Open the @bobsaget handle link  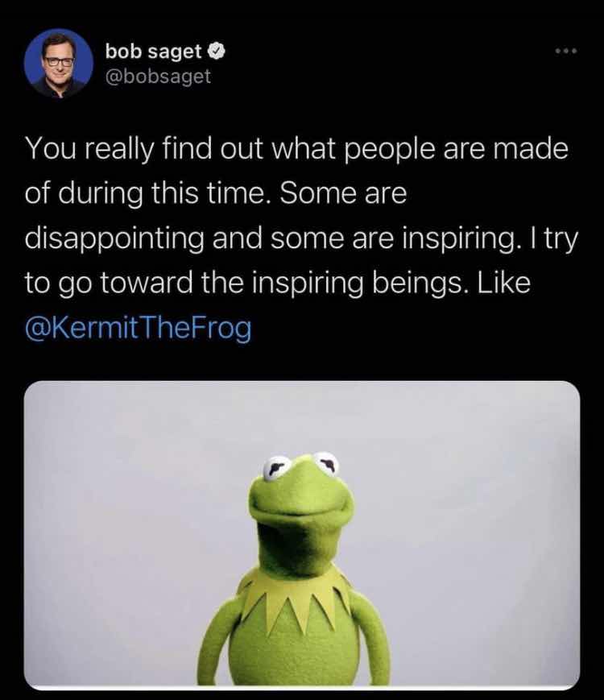coord(158,77)
